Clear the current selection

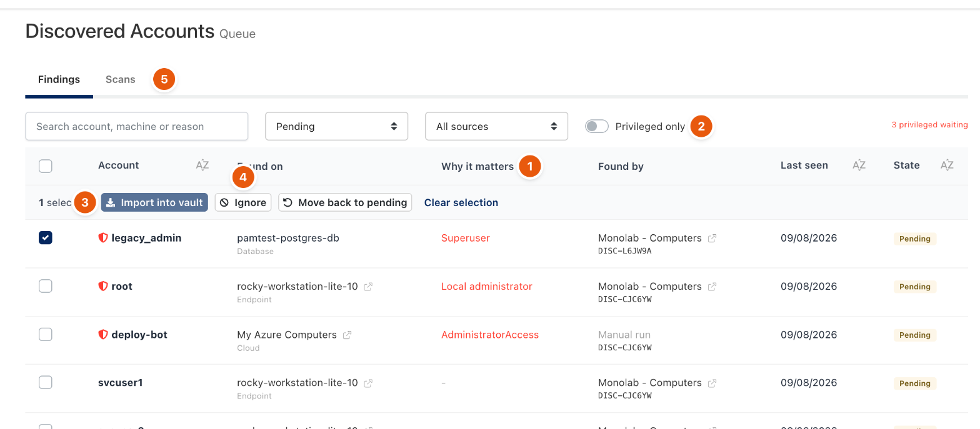(x=461, y=202)
